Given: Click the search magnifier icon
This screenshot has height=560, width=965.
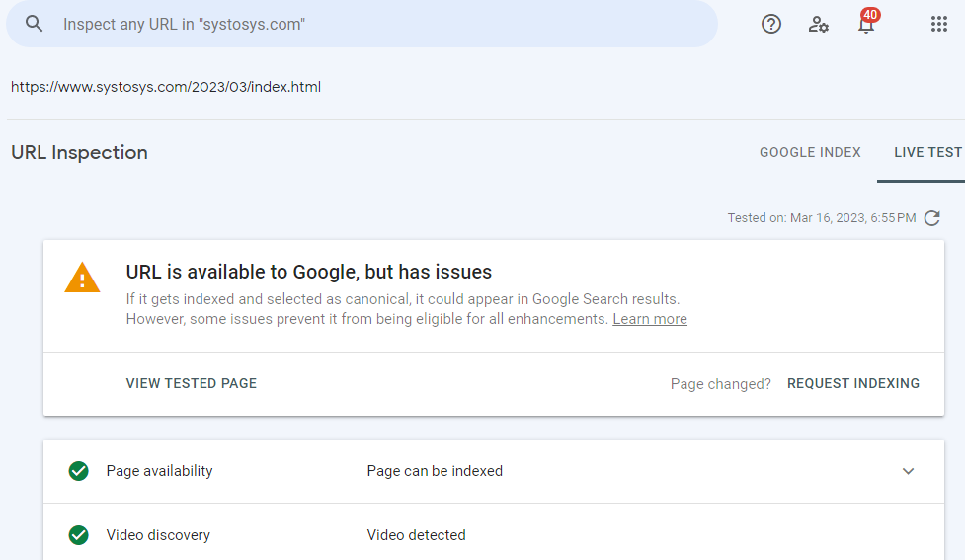Looking at the screenshot, I should [35, 24].
